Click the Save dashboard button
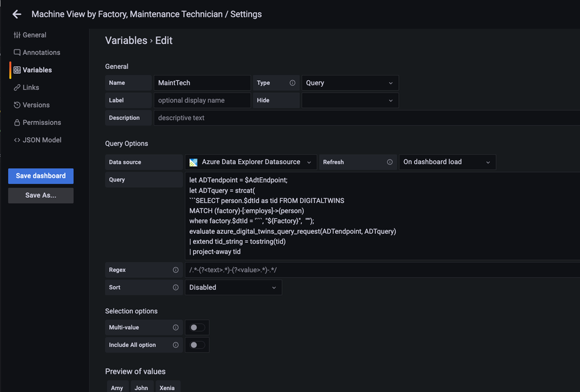The image size is (580, 392). (41, 176)
